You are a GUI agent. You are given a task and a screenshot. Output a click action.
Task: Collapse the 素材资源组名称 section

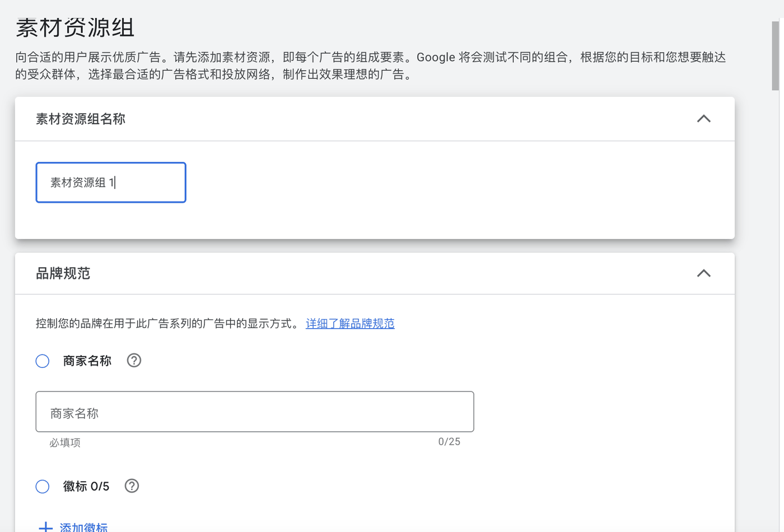(x=703, y=119)
